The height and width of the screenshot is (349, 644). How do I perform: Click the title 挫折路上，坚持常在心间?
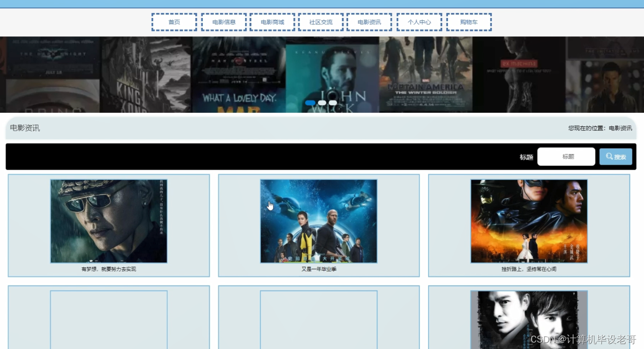[x=529, y=269]
